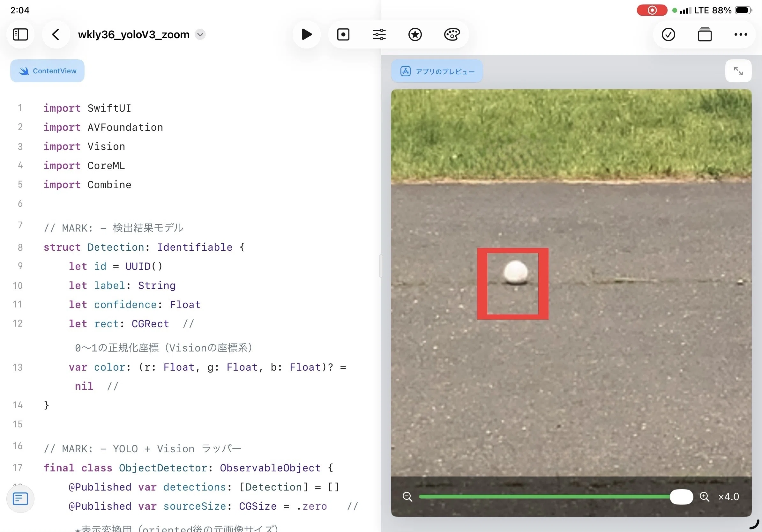This screenshot has width=762, height=532.
Task: Open the library stack icon
Action: coord(705,34)
